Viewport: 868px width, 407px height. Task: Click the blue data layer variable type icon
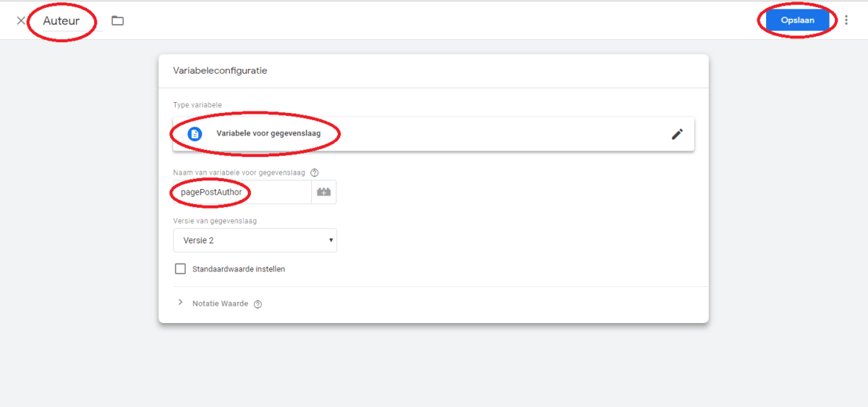coord(195,134)
